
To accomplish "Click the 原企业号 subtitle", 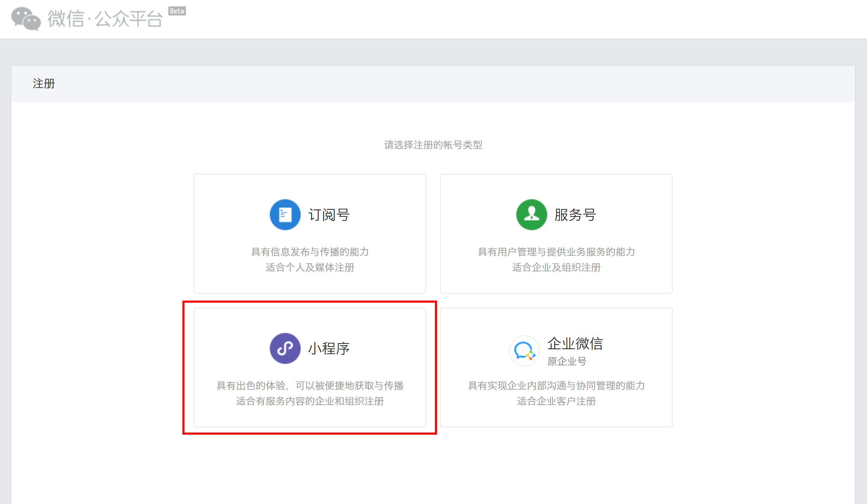I will click(x=567, y=361).
